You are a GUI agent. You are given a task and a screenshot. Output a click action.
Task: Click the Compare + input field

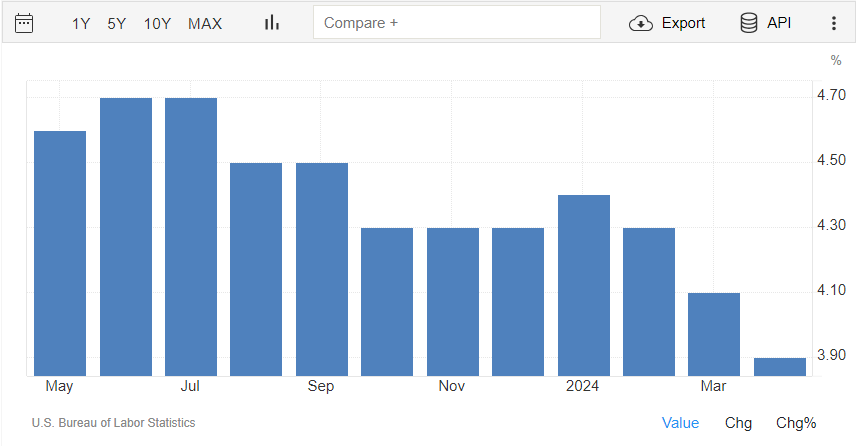click(x=457, y=22)
